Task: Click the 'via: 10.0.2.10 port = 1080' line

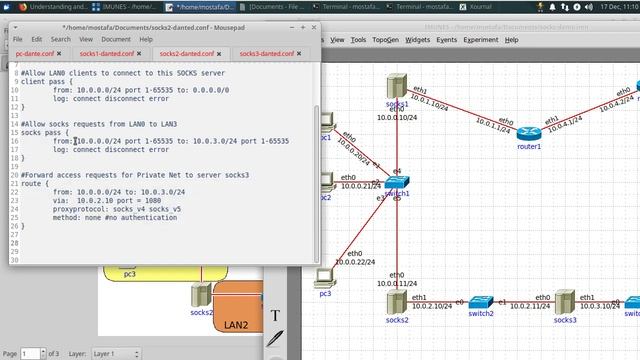Action: click(x=107, y=200)
